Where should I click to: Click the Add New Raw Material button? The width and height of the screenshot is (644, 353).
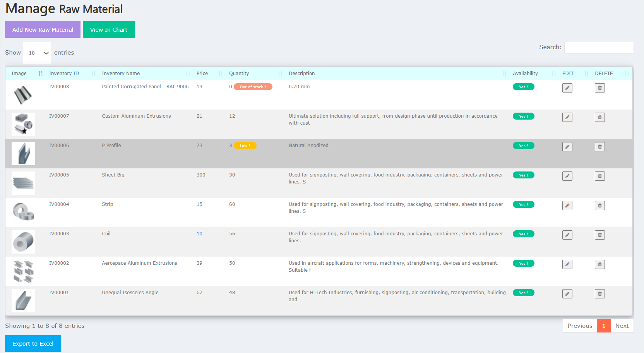(43, 29)
